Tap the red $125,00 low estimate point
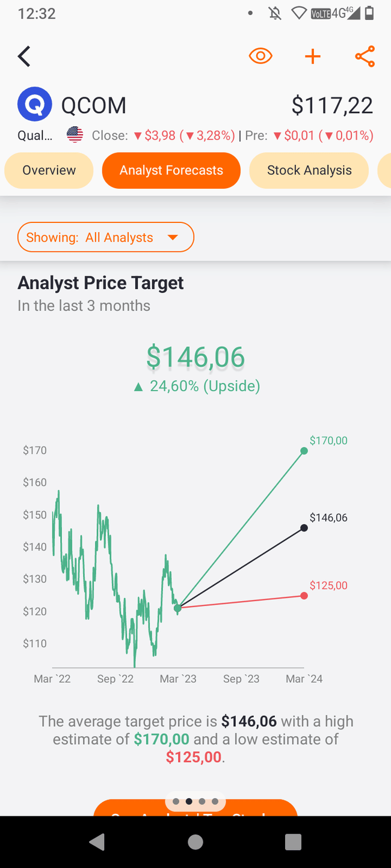 304,596
